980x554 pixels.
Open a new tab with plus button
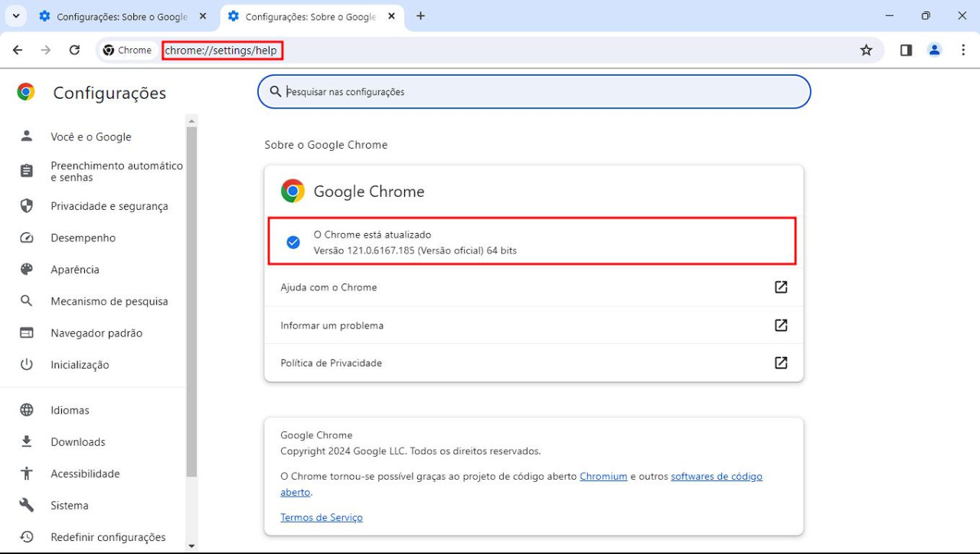tap(420, 16)
